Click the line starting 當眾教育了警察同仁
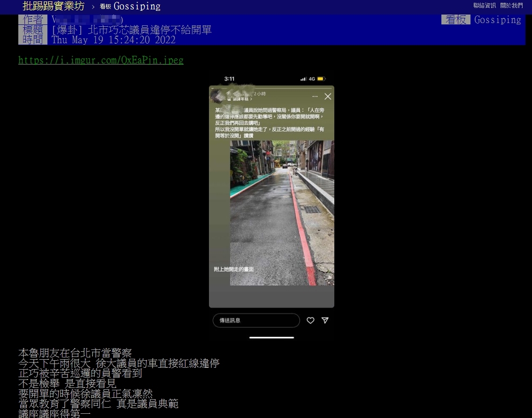Image resolution: width=532 pixels, height=418 pixels. pyautogui.click(x=99, y=404)
